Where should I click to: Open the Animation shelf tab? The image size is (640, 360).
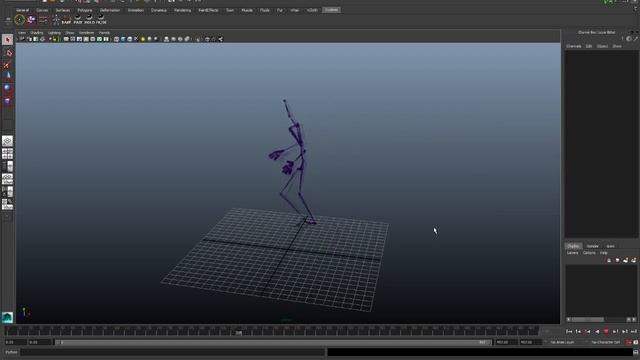pos(136,10)
